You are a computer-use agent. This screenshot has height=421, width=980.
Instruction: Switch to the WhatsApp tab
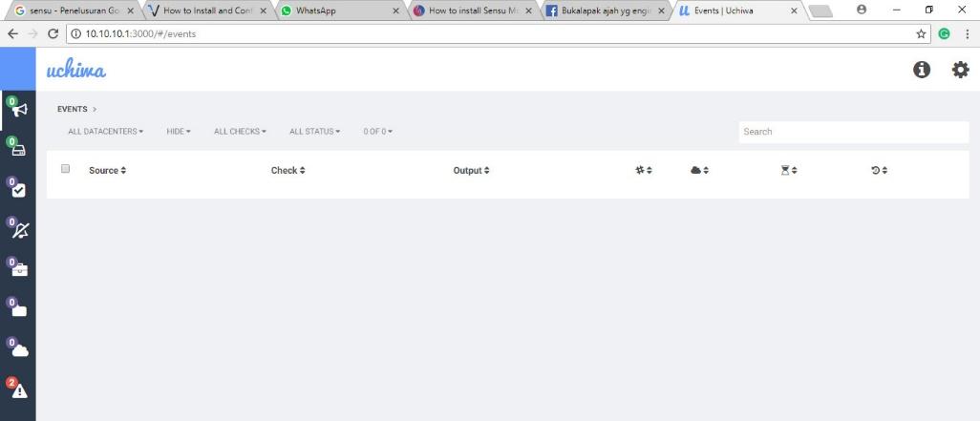pos(340,11)
